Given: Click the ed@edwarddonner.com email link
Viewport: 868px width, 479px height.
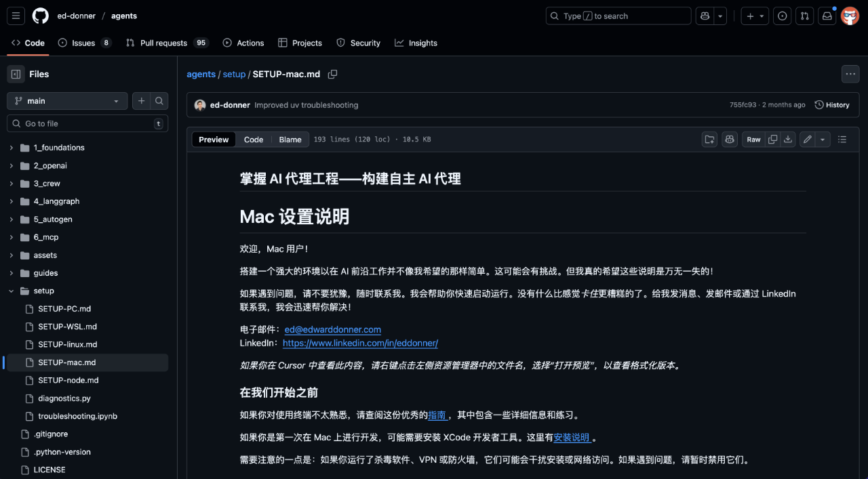Looking at the screenshot, I should coord(332,329).
